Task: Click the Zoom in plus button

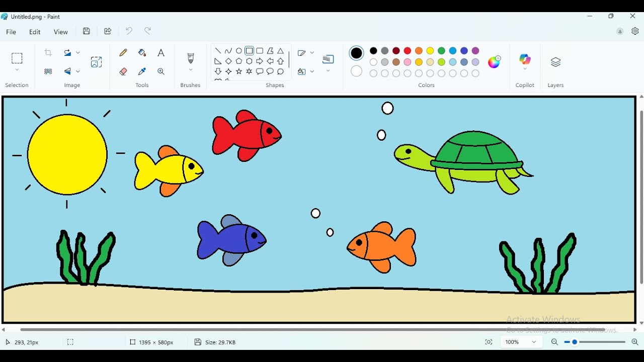Action: tap(635, 342)
